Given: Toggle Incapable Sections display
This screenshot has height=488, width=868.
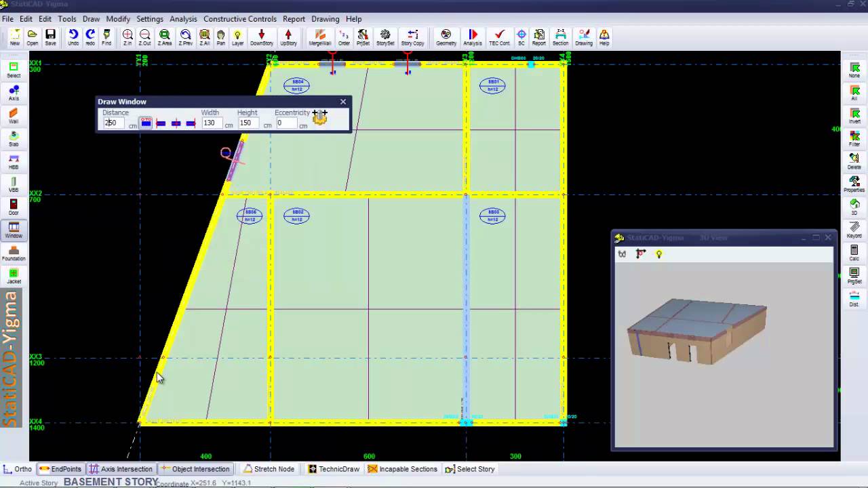Looking at the screenshot, I should [403, 469].
